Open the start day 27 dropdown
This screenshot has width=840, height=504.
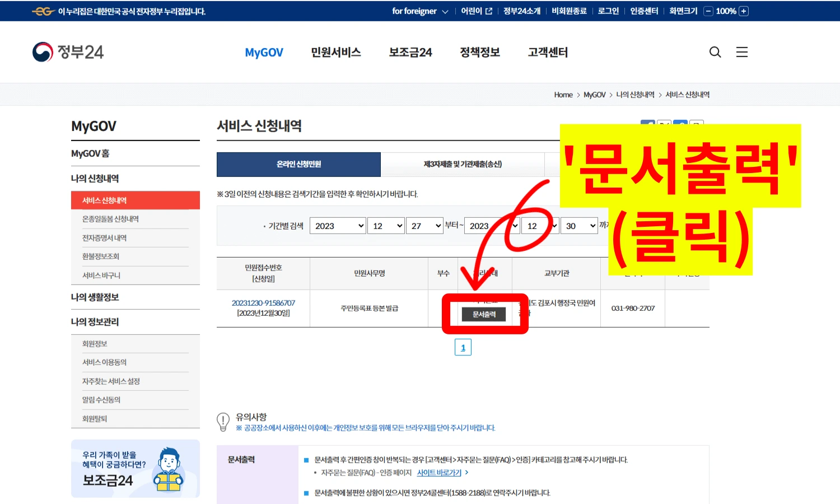[x=424, y=226]
